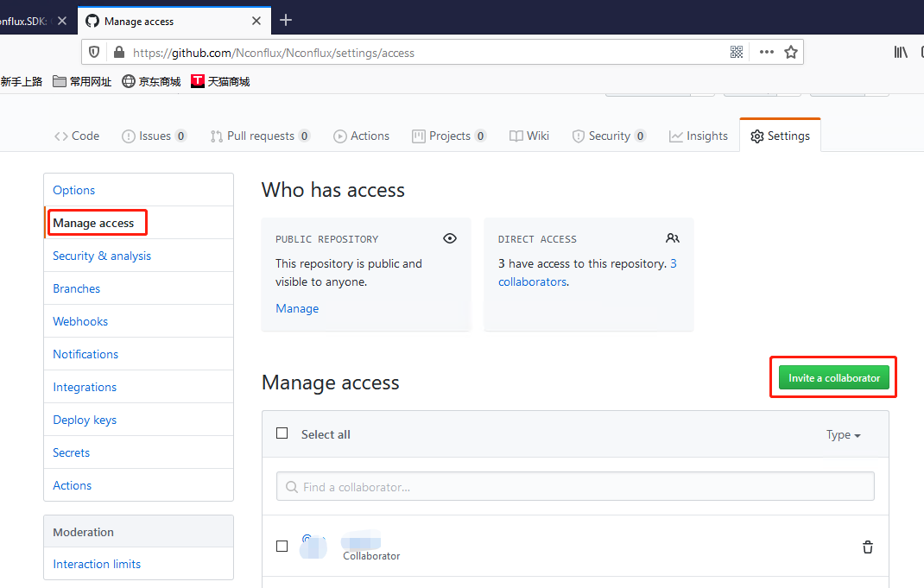Expand the Type filter dropdown
Viewport: 924px width, 588px height.
click(x=843, y=435)
